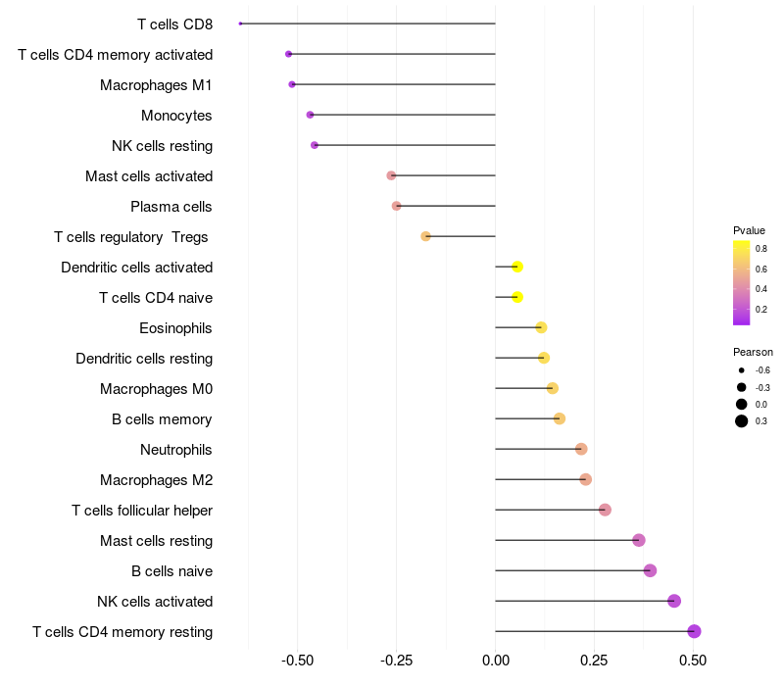
Task: Click the smallest Pearson legend dot for -0.6
Action: (x=742, y=370)
